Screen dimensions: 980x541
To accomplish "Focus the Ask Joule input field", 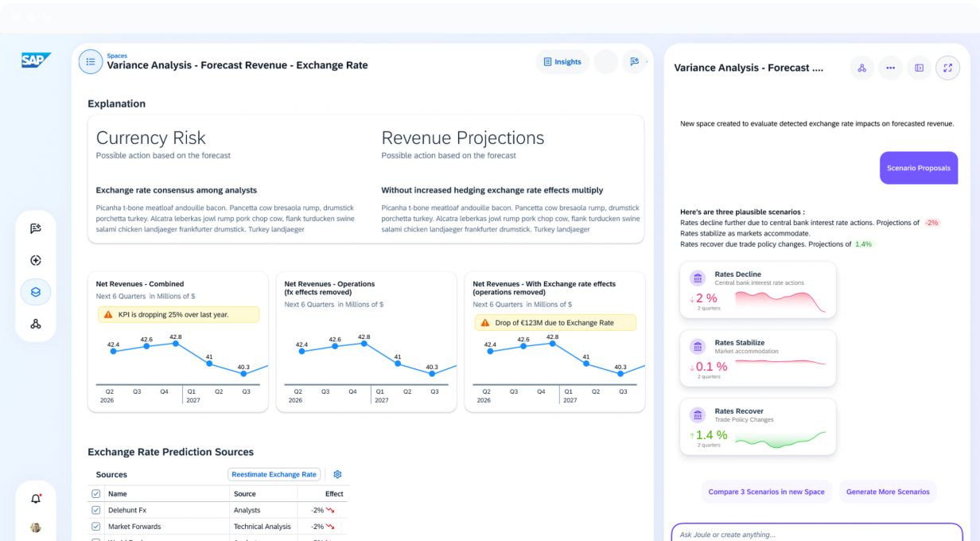I will pyautogui.click(x=817, y=532).
